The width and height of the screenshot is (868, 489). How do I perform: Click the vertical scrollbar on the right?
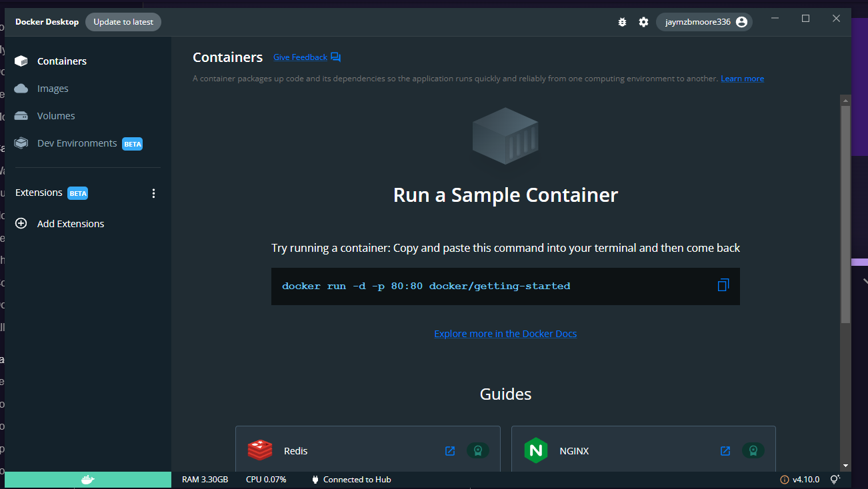point(845,213)
